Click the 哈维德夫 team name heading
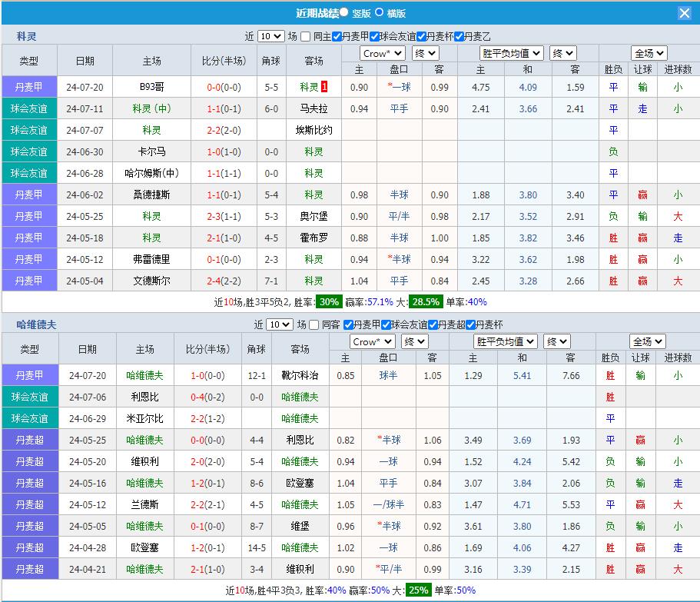The width and height of the screenshot is (700, 602). tap(37, 324)
